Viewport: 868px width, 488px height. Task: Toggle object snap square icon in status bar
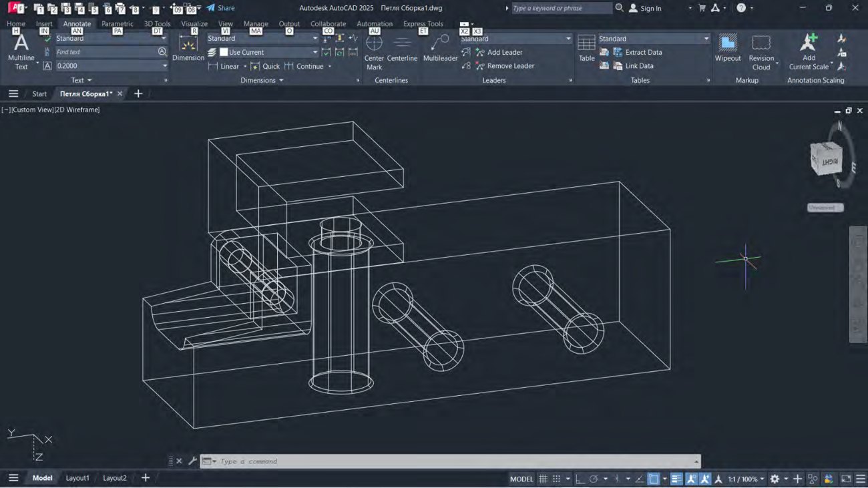654,479
